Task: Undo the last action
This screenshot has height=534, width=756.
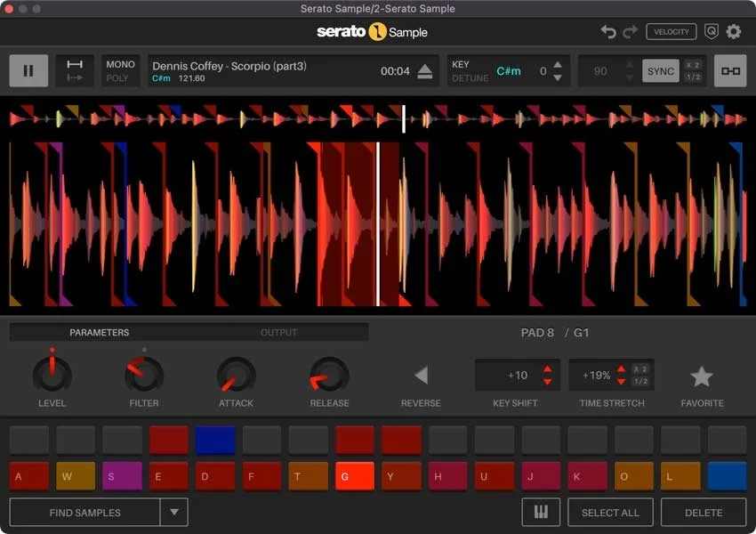Action: coord(608,31)
